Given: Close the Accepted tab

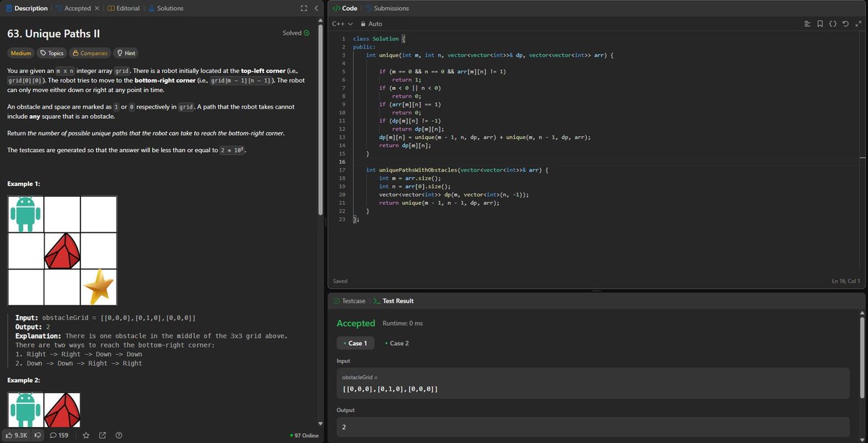Looking at the screenshot, I should click(97, 8).
